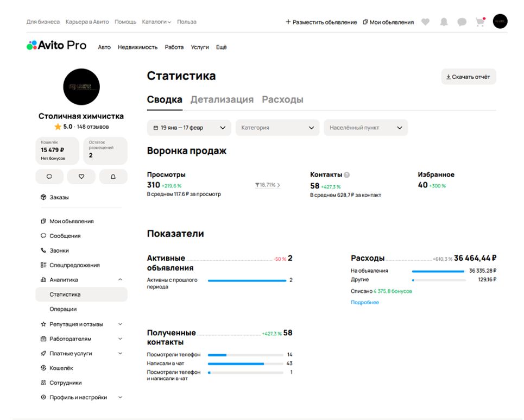Click Написали в чат progress bar
The image size is (524, 420).
(245, 363)
